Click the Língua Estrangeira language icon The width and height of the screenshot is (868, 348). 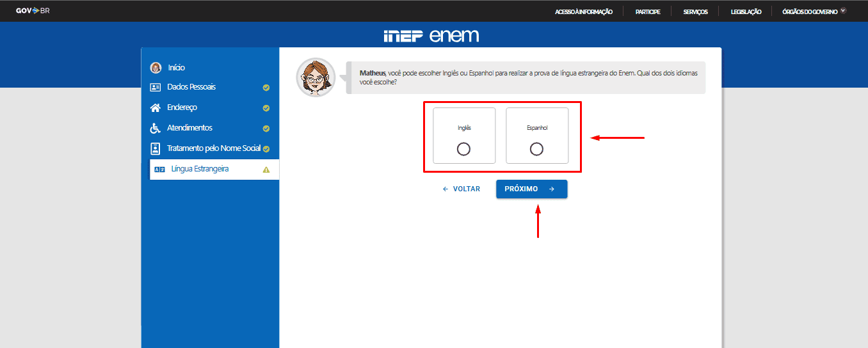(160, 170)
